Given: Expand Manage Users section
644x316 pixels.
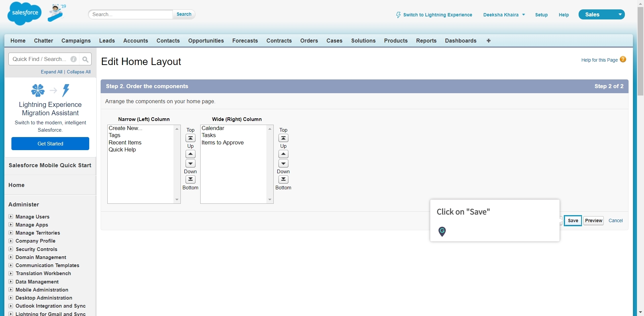Looking at the screenshot, I should [x=11, y=216].
